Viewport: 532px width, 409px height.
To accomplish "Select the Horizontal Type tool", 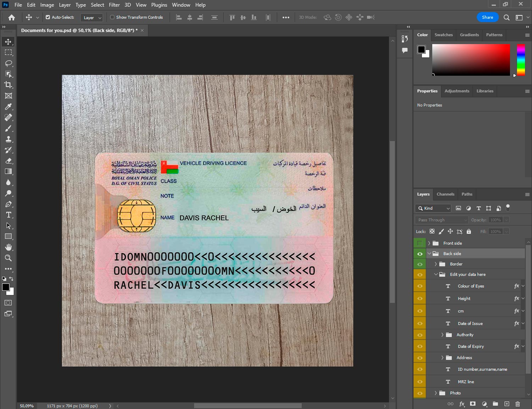I will point(8,215).
